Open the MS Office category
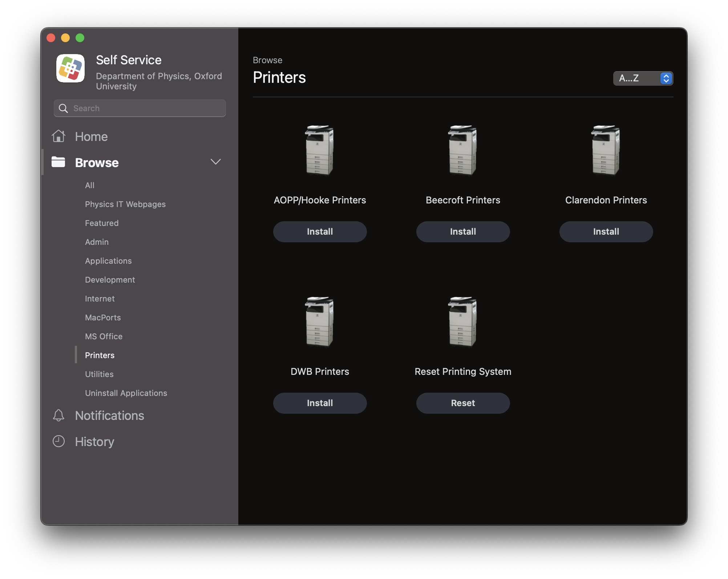Image resolution: width=728 pixels, height=579 pixels. coord(104,336)
